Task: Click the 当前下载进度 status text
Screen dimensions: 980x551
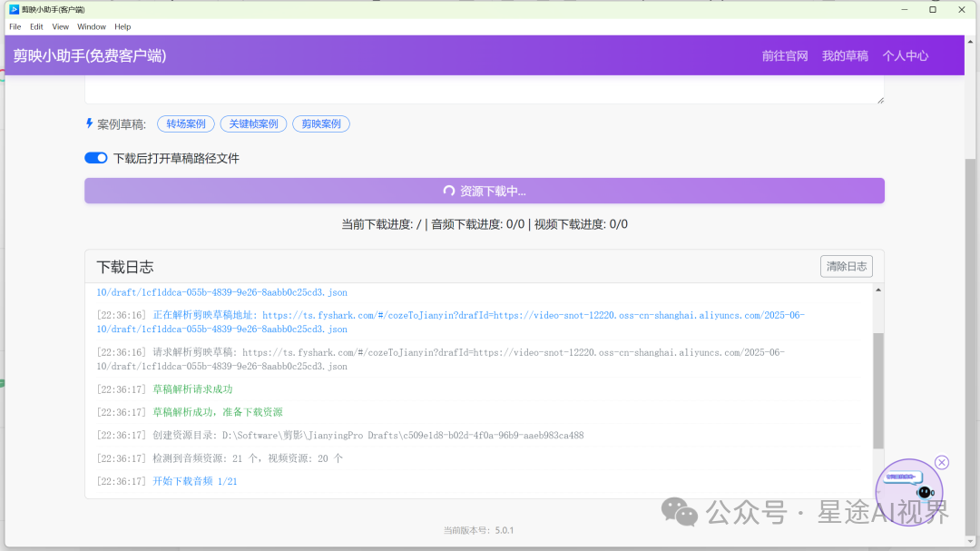Action: [485, 224]
